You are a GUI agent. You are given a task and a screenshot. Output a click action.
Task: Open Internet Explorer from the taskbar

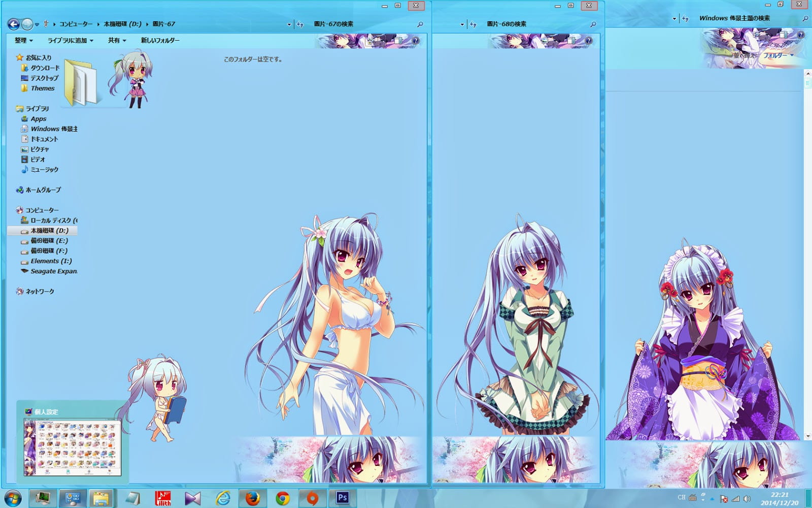(x=223, y=498)
